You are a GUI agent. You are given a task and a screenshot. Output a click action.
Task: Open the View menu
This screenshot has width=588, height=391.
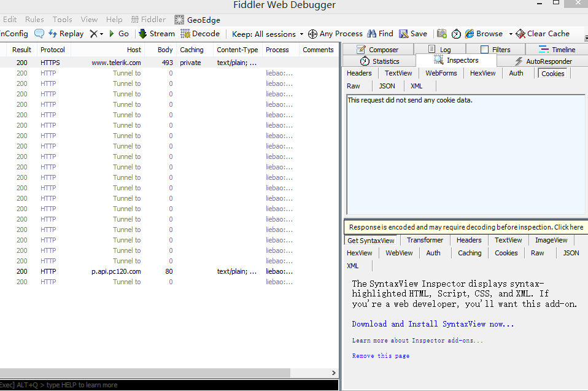click(89, 20)
